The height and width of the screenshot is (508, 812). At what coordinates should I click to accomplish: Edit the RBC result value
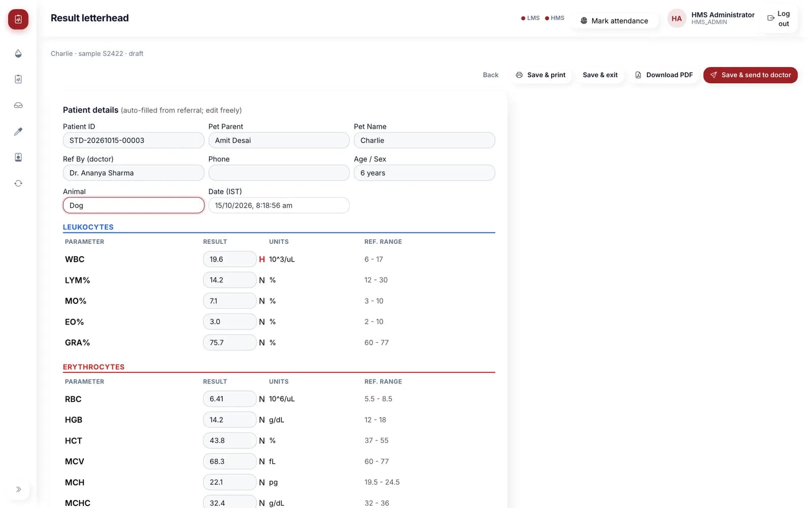pos(229,399)
